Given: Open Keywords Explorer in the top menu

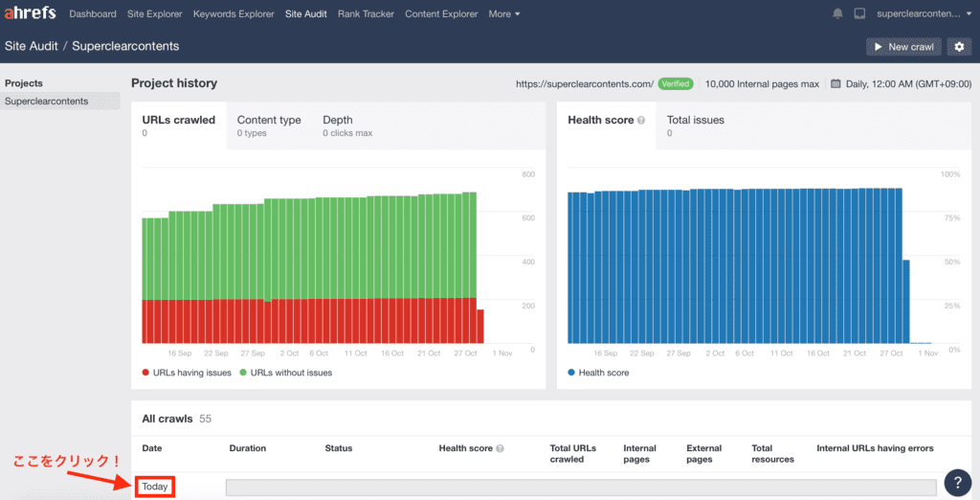Looking at the screenshot, I should 234,14.
